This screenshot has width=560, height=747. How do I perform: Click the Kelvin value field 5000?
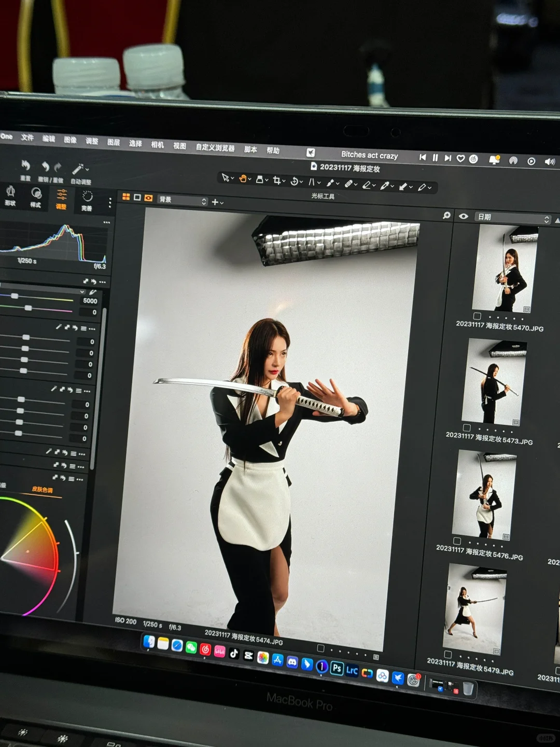(x=90, y=301)
